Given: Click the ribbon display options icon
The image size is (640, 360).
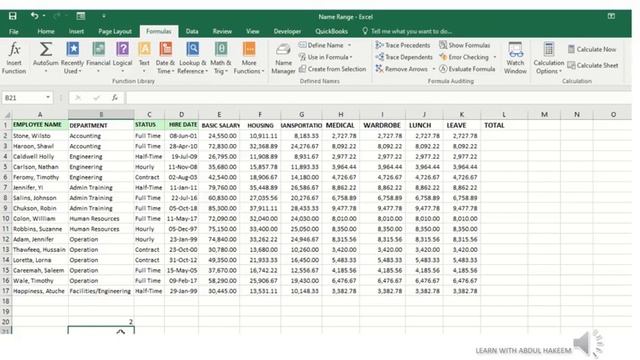Looking at the screenshot, I should (611, 16).
